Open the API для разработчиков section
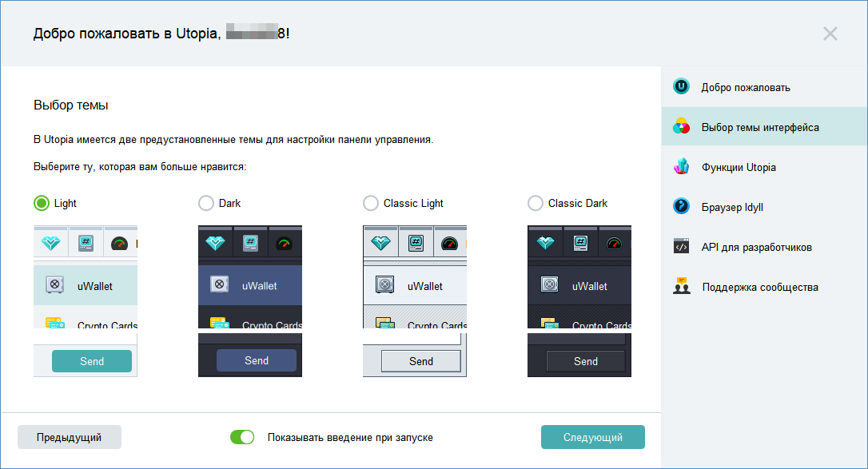Screen dimensions: 868x469 coord(764,246)
